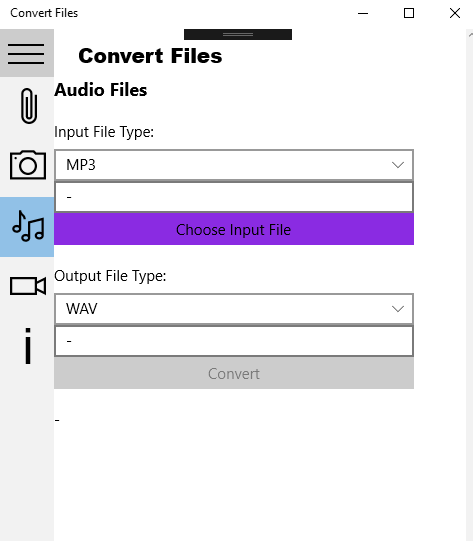
Task: Maximize the Convert Files window
Action: [x=409, y=13]
